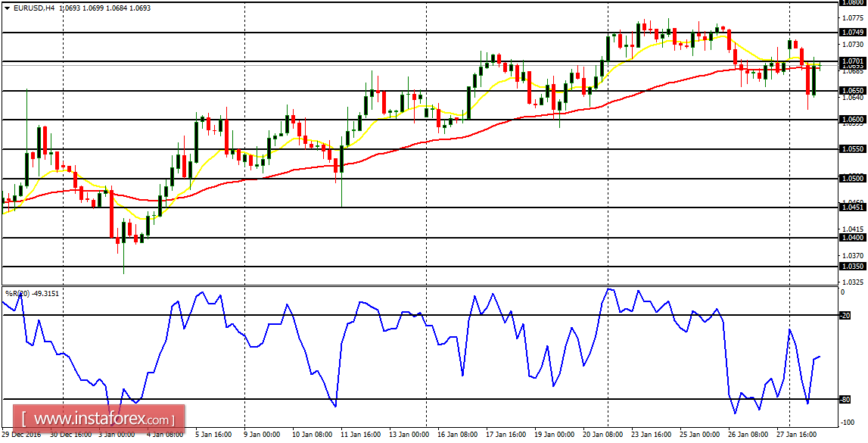Click the 1.0800 price label
The image size is (868, 443).
(851, 2)
